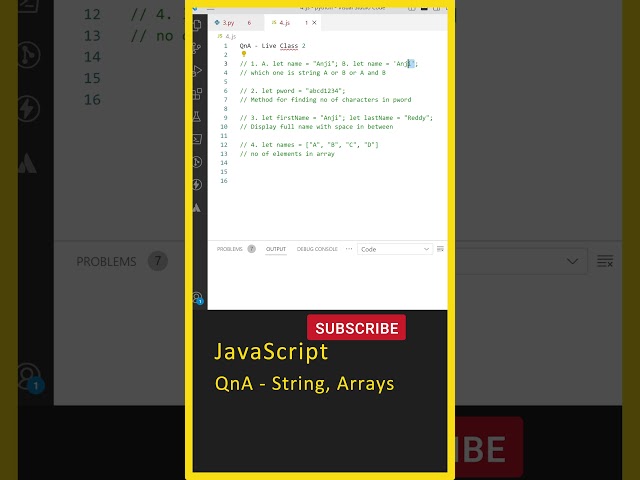
Task: Click the red SUBSCRIBE button
Action: pyautogui.click(x=356, y=327)
